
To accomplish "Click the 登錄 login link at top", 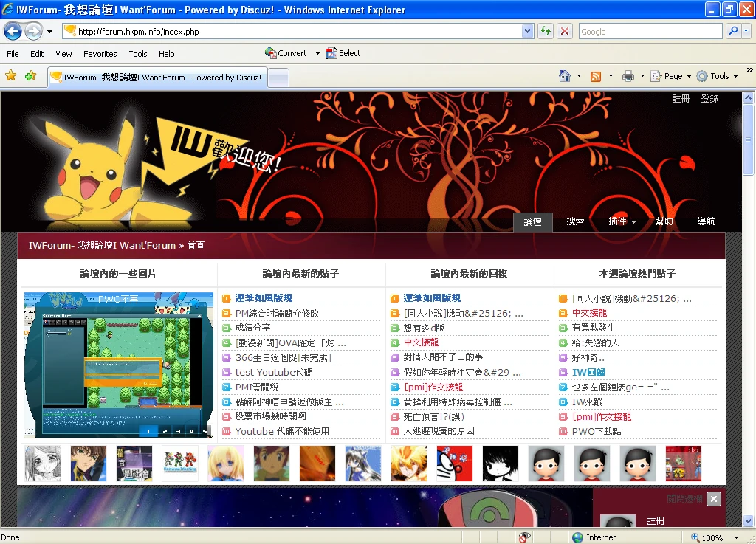I will pyautogui.click(x=709, y=99).
